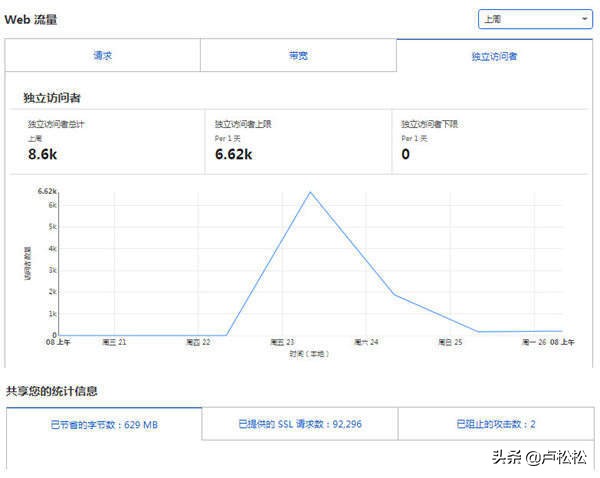600x478 pixels.
Task: Click the 周三 21 axis label
Action: click(x=114, y=342)
